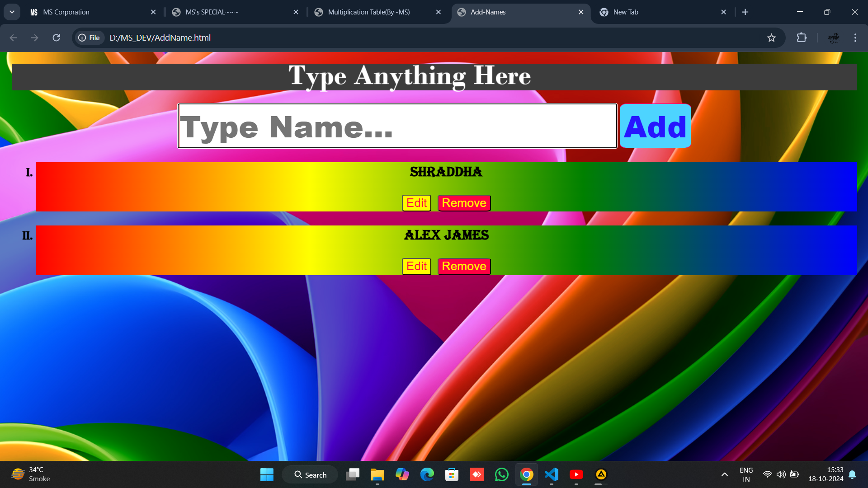Go forward with the browser forward arrow
The height and width of the screenshot is (488, 868).
(35, 38)
